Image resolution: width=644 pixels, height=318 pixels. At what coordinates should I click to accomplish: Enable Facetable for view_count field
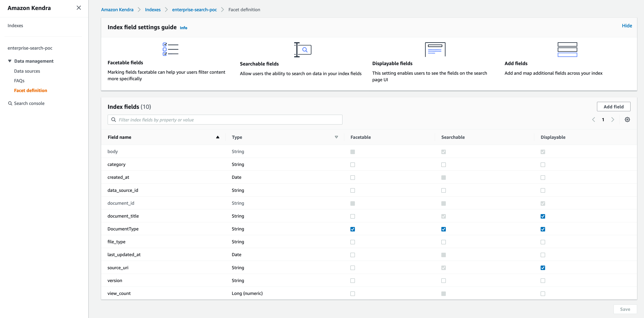[352, 294]
